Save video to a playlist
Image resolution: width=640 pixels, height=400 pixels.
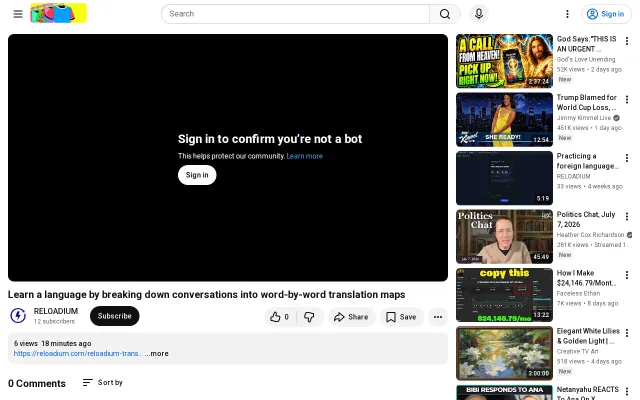tap(402, 317)
